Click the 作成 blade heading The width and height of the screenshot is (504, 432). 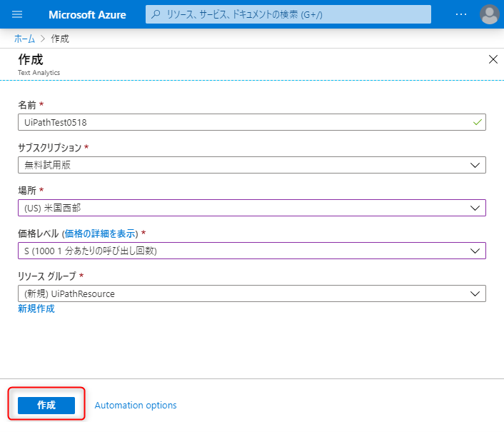[x=31, y=59]
